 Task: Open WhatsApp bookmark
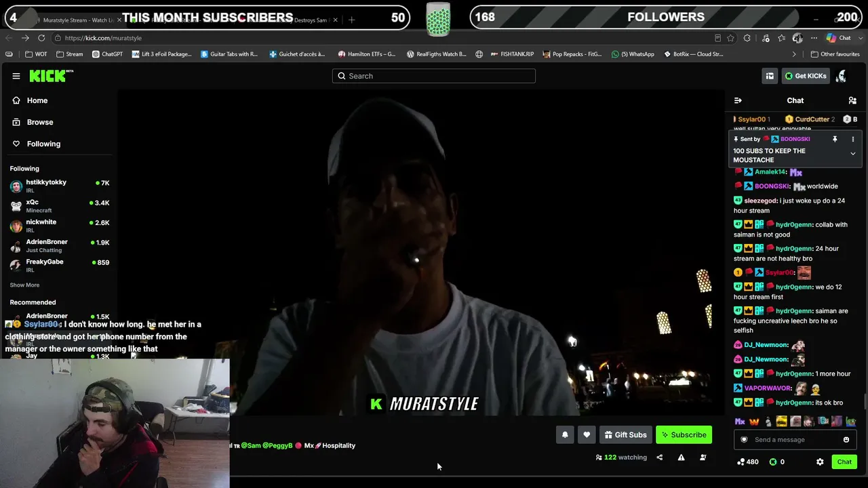[633, 54]
